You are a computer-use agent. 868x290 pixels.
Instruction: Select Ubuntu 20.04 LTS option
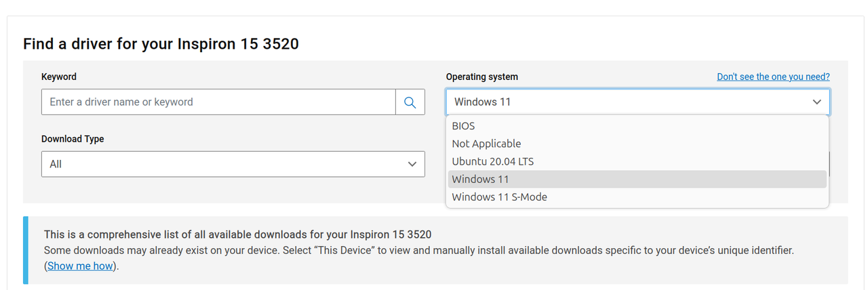(x=637, y=161)
